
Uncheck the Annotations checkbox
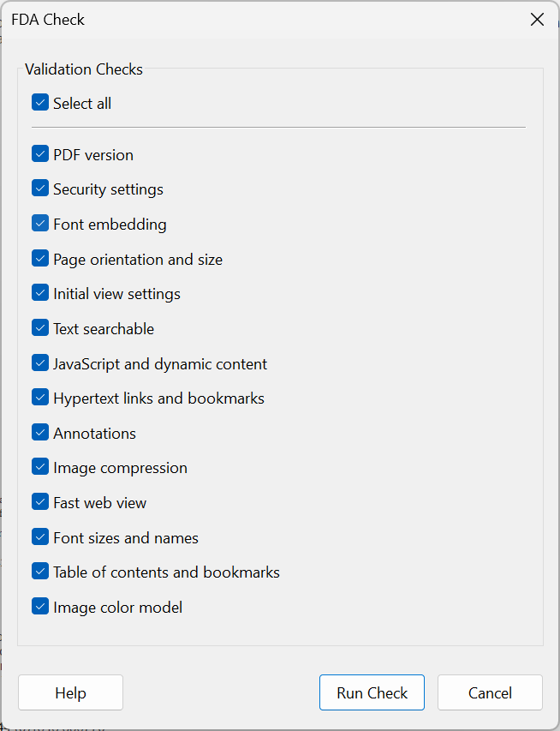coord(39,432)
